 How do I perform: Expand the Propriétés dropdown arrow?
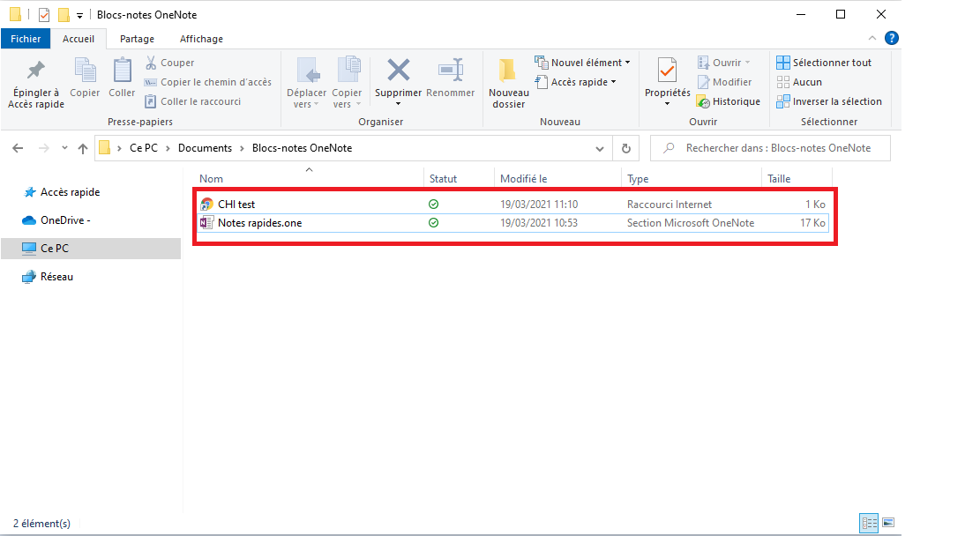point(667,104)
